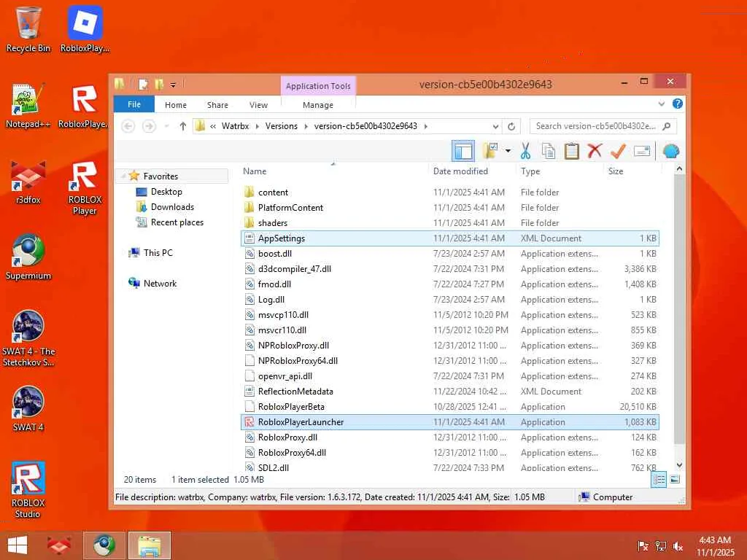
Task: Click the refresh button in address bar
Action: pyautogui.click(x=511, y=126)
